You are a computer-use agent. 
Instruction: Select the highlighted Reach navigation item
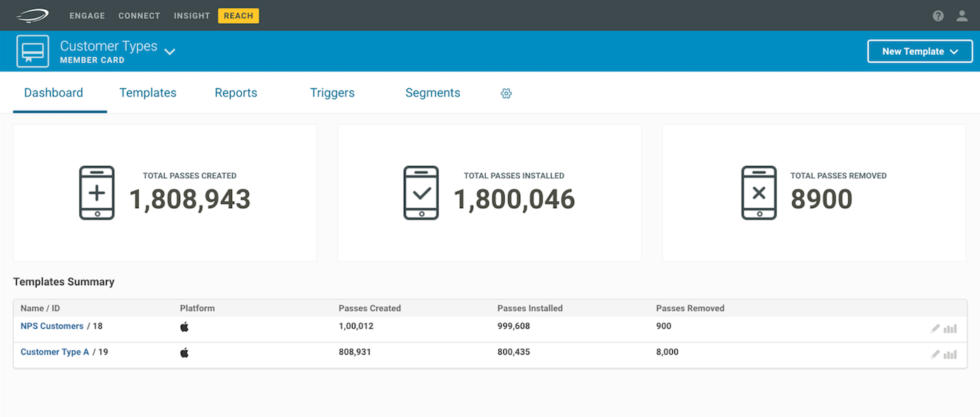coord(238,15)
